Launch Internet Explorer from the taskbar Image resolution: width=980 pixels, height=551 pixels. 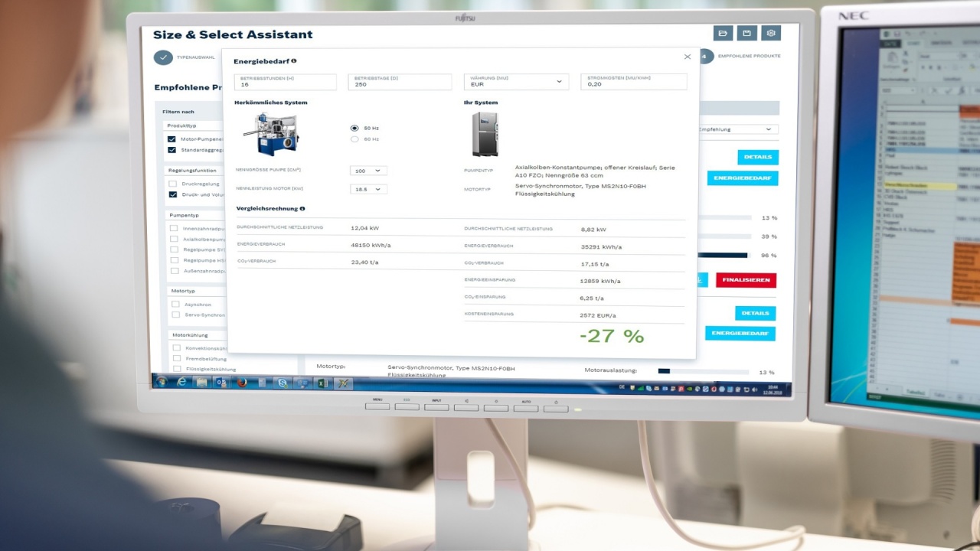(181, 381)
